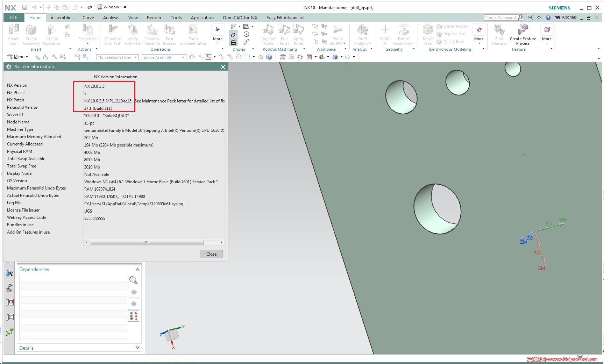
Task: Click the full screen icon near command search
Action: coord(530,17)
